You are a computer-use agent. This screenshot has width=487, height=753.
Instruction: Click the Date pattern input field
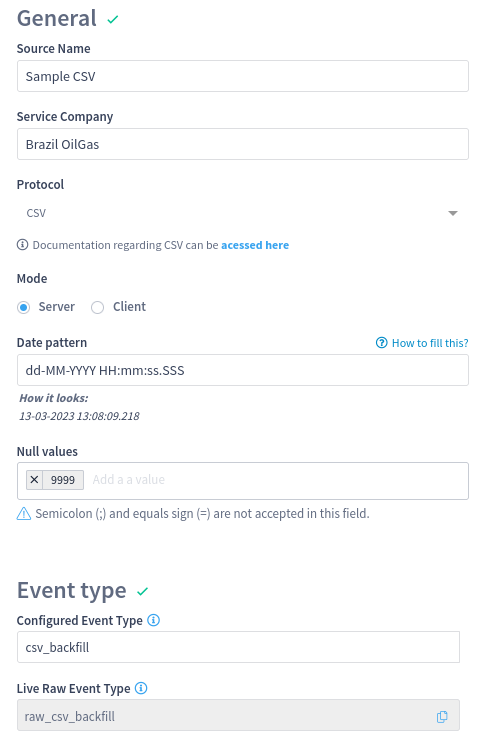[243, 370]
